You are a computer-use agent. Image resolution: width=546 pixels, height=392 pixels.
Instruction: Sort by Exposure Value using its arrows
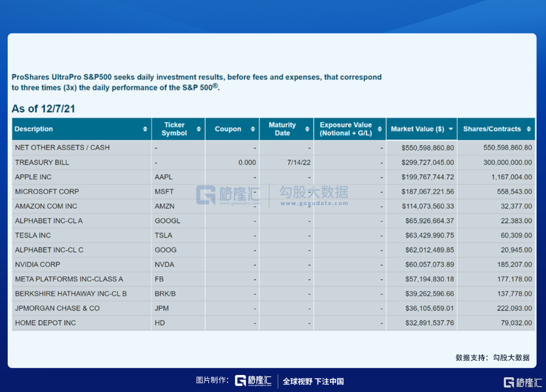click(x=379, y=129)
